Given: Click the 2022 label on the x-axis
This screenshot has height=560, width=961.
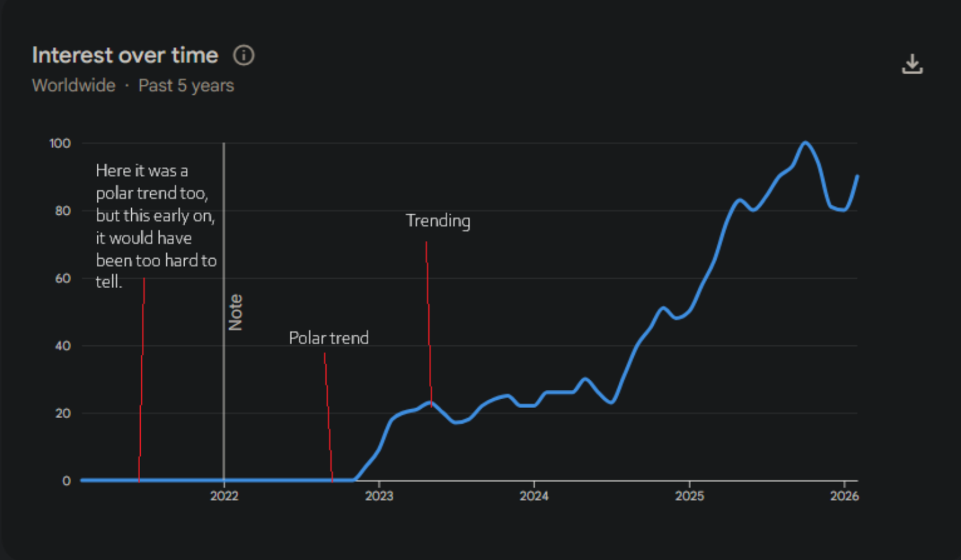Looking at the screenshot, I should (x=225, y=496).
